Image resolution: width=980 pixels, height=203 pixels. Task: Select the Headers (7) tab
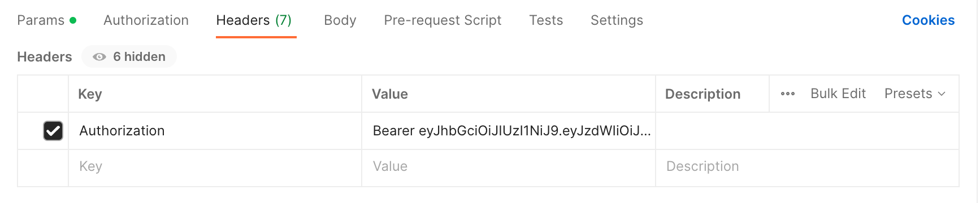(254, 20)
